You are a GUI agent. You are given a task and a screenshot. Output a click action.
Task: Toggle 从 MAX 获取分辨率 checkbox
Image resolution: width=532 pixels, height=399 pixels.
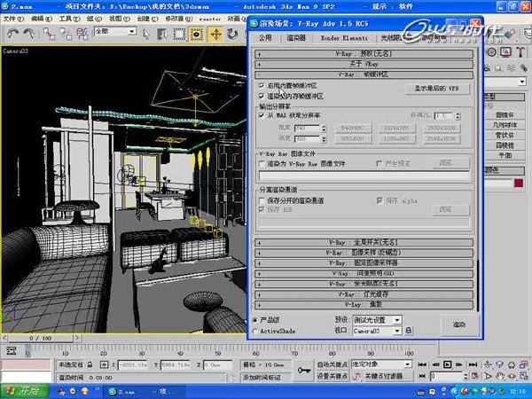click(262, 115)
